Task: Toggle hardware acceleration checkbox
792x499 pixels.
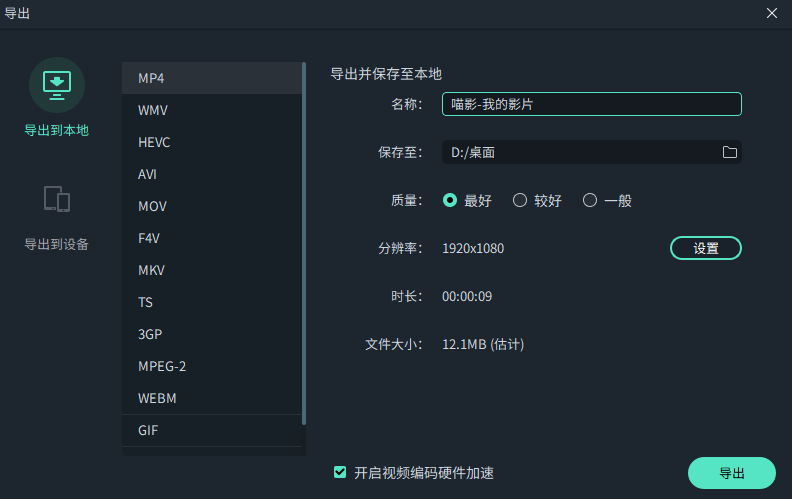Action: 340,472
